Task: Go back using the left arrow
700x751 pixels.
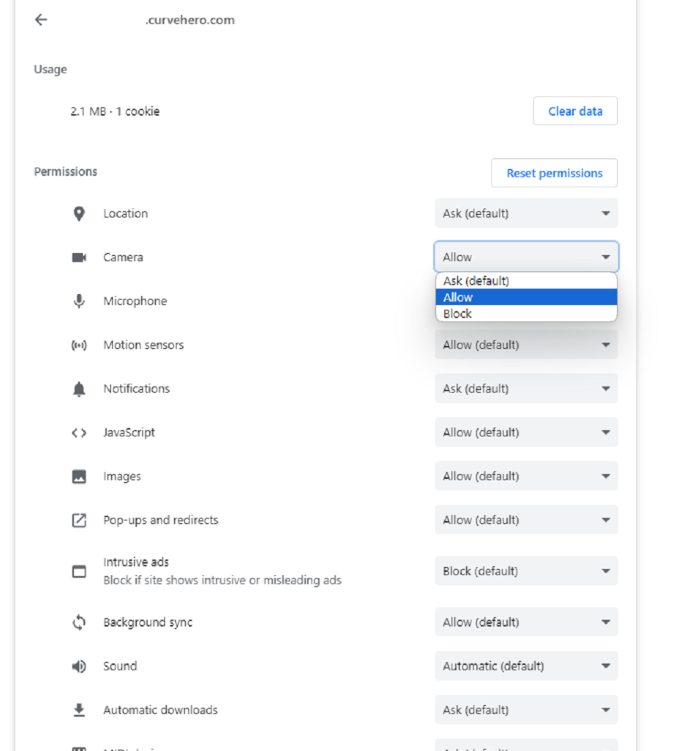Action: pyautogui.click(x=41, y=20)
